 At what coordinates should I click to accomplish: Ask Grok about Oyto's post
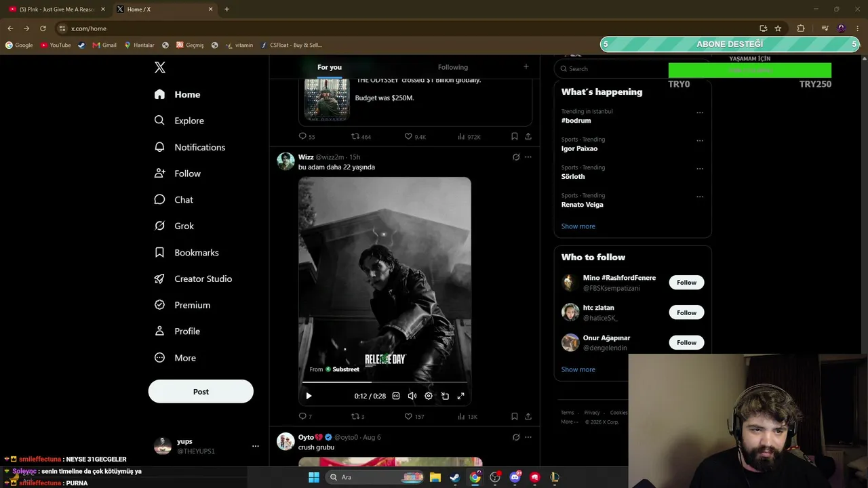click(x=516, y=437)
